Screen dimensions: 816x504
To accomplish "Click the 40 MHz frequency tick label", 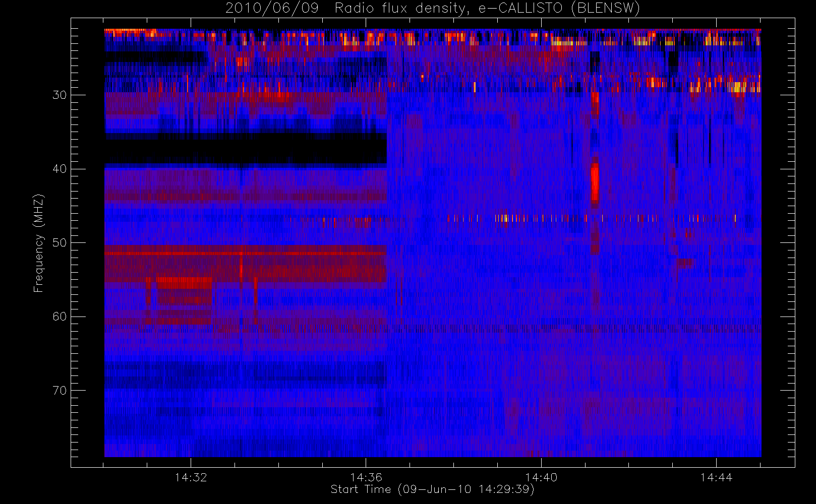I will [60, 169].
